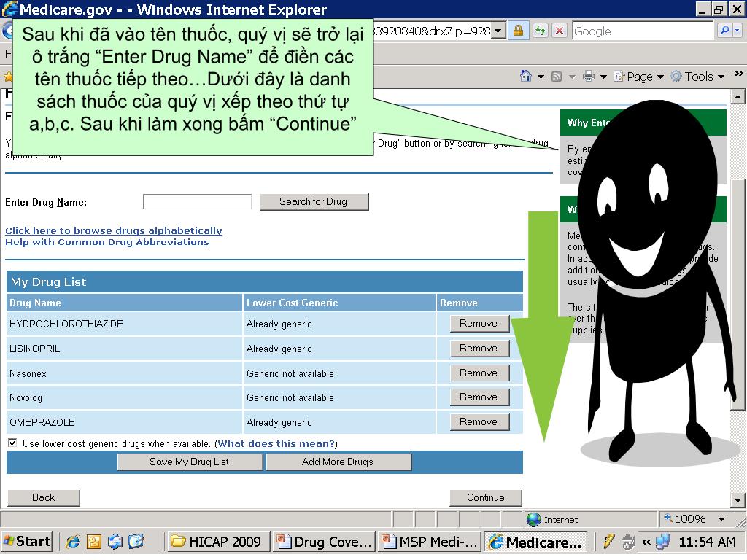Click the Back button
This screenshot has height=560, width=747.
pos(43,497)
